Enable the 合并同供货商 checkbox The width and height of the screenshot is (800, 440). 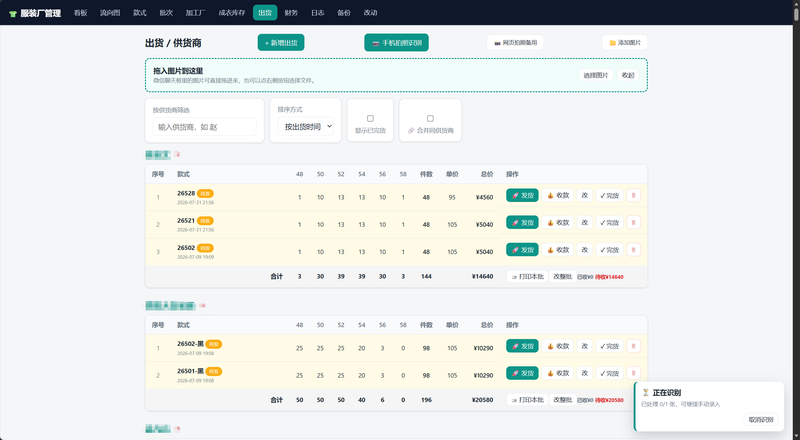430,118
